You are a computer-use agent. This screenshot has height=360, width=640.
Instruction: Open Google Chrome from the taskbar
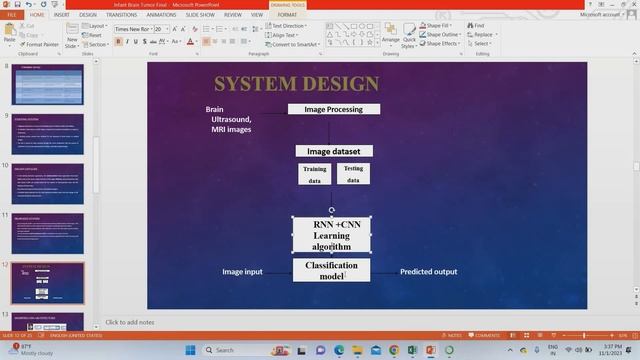tap(394, 350)
